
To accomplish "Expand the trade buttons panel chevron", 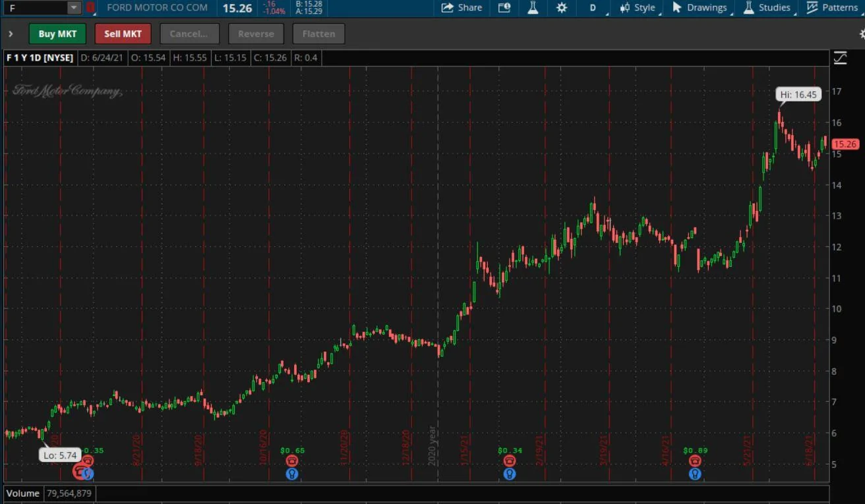I will [x=11, y=34].
